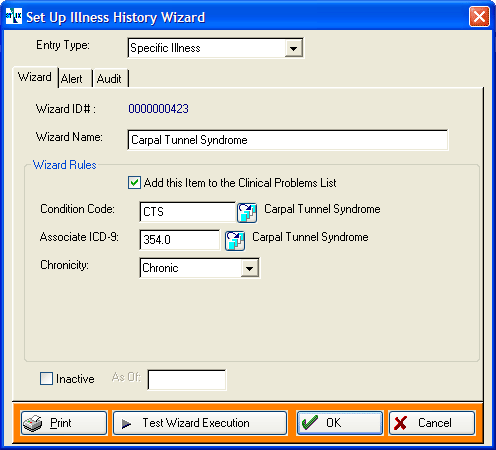Select the Chronicity combo box showing Chronic
This screenshot has width=496, height=450.
pos(199,268)
